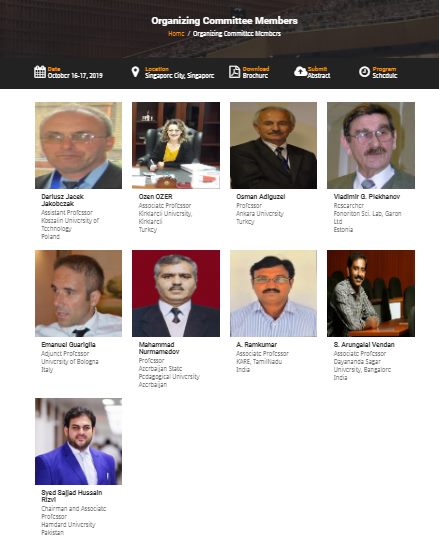Click the cloud upload Submit Abstract icon
The height and width of the screenshot is (542, 439).
(x=300, y=72)
